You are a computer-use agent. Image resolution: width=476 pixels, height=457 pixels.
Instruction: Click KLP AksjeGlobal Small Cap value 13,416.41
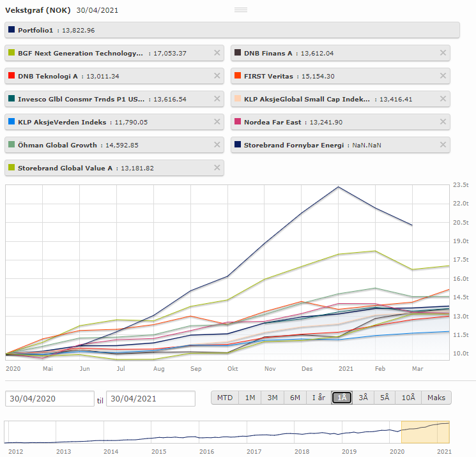point(396,99)
